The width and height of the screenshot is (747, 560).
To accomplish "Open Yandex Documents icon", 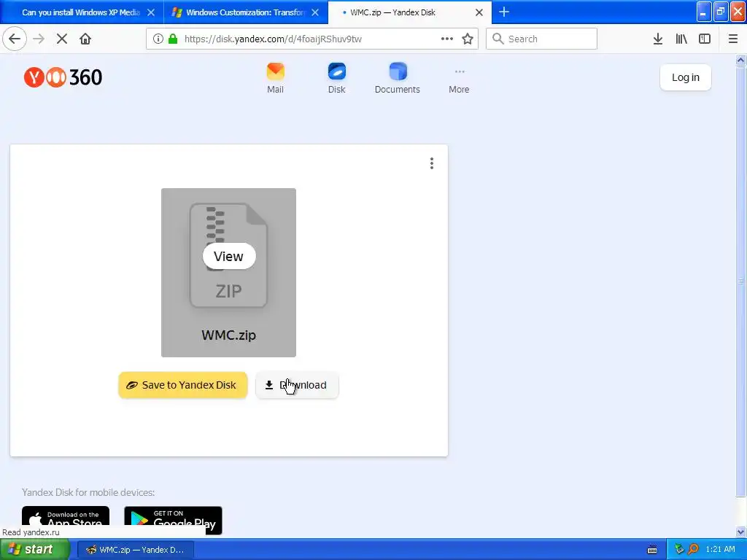I will click(x=398, y=78).
